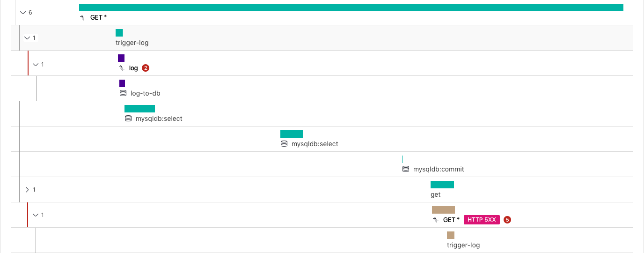
Task: Click the red error count badge 5
Action: (x=507, y=220)
